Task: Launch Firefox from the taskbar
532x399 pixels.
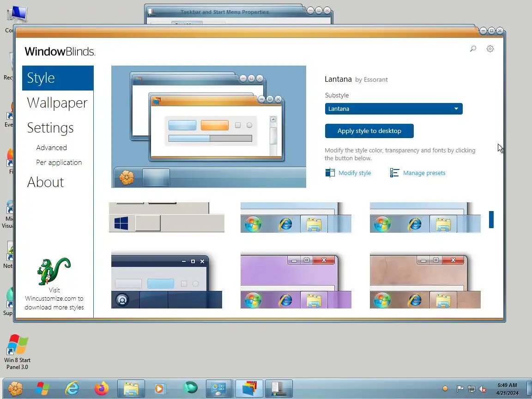Action: coord(102,388)
